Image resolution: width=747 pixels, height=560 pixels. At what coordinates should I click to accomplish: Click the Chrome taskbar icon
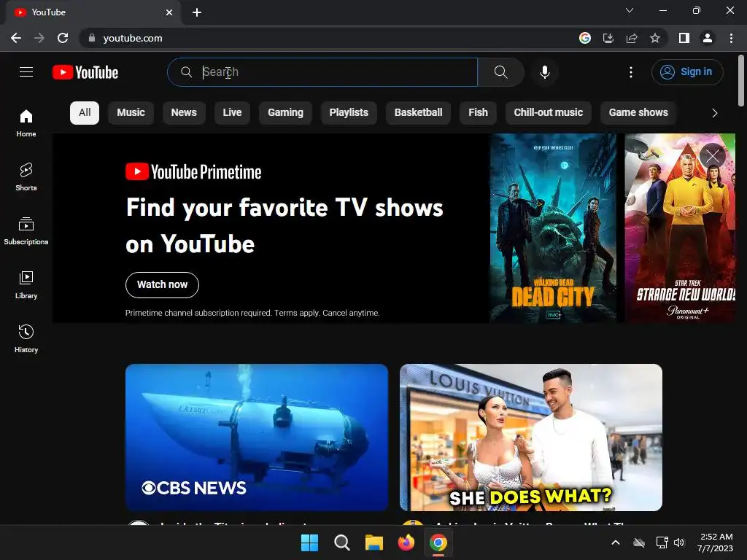tap(438, 542)
